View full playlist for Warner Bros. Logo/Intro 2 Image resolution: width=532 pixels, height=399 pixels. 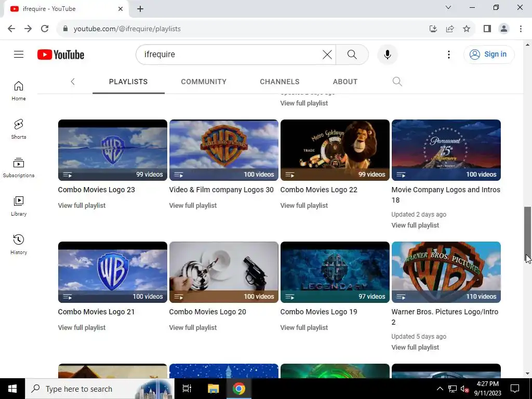415,347
